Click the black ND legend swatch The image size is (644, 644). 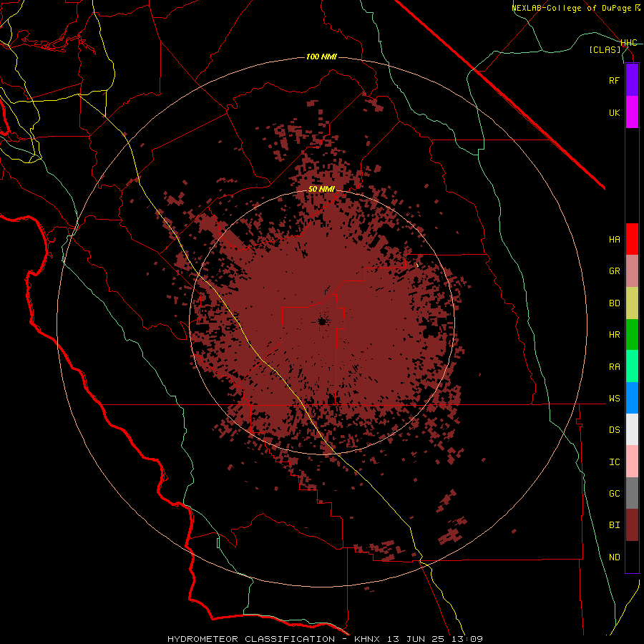(x=632, y=557)
